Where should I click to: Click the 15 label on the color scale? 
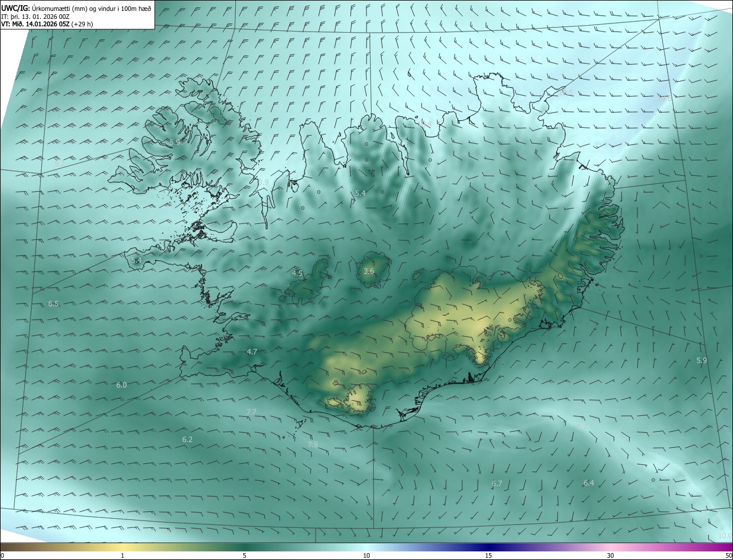click(488, 555)
